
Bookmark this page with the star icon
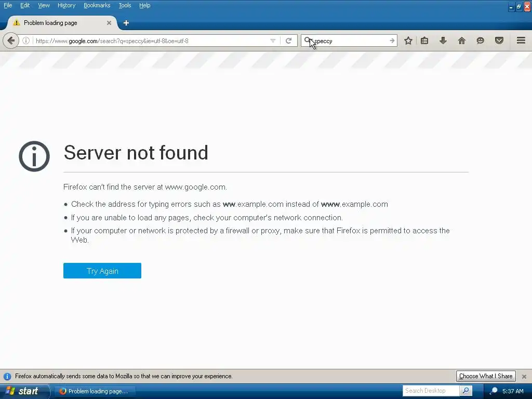point(408,41)
